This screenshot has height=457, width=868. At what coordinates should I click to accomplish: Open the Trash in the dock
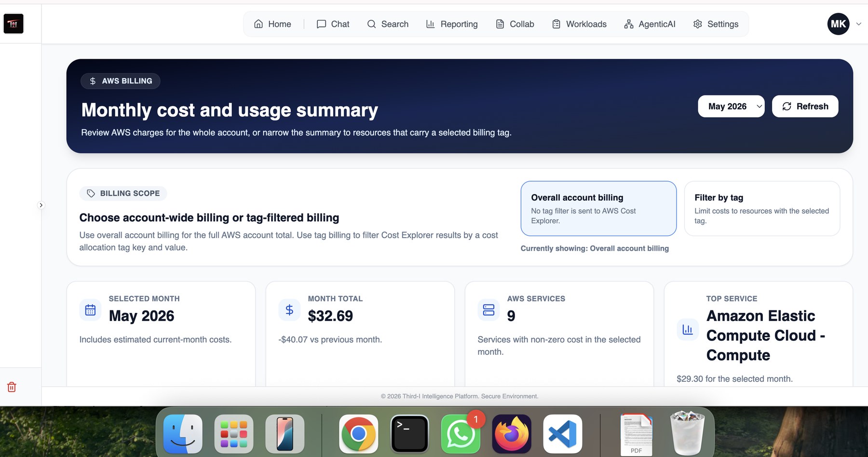click(688, 432)
